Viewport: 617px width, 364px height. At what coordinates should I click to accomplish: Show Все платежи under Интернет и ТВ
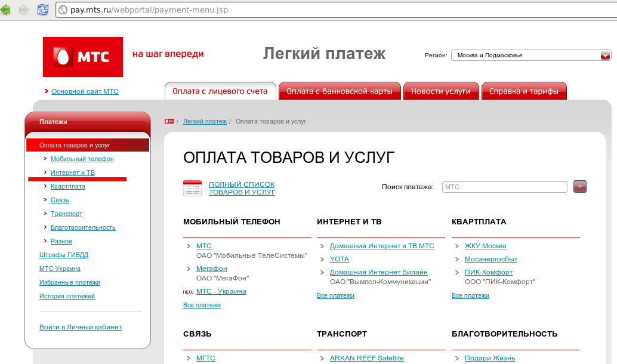[x=336, y=295]
